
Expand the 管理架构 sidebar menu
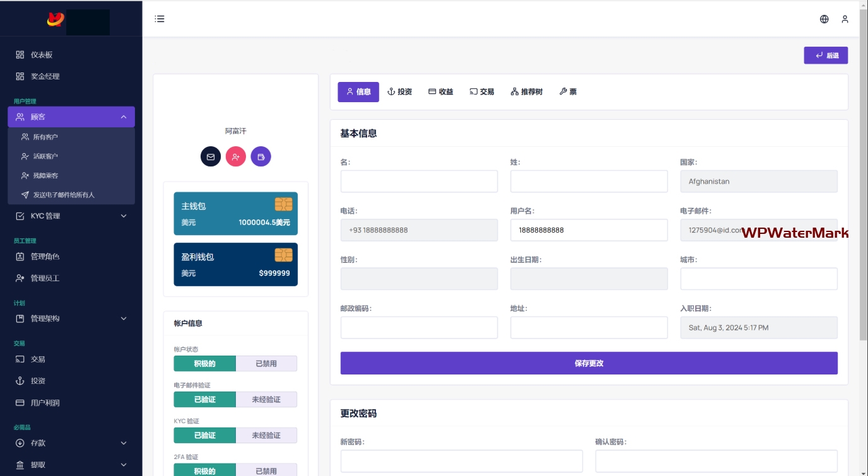(71, 319)
